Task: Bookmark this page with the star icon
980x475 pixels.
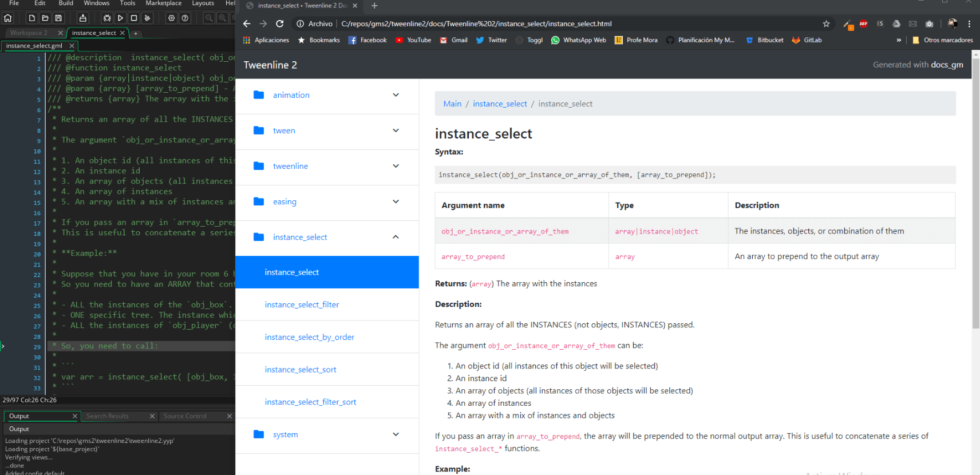Action: [826, 23]
